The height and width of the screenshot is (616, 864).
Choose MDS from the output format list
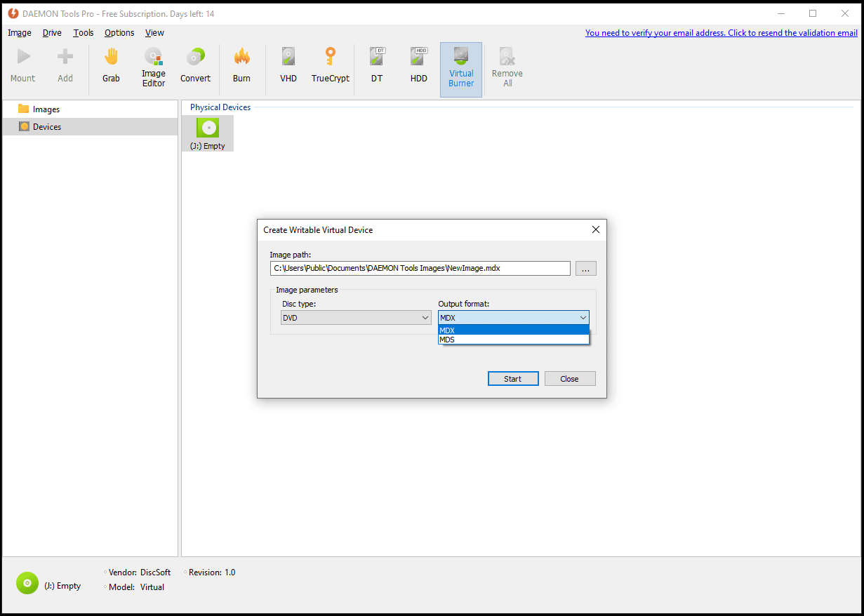514,340
